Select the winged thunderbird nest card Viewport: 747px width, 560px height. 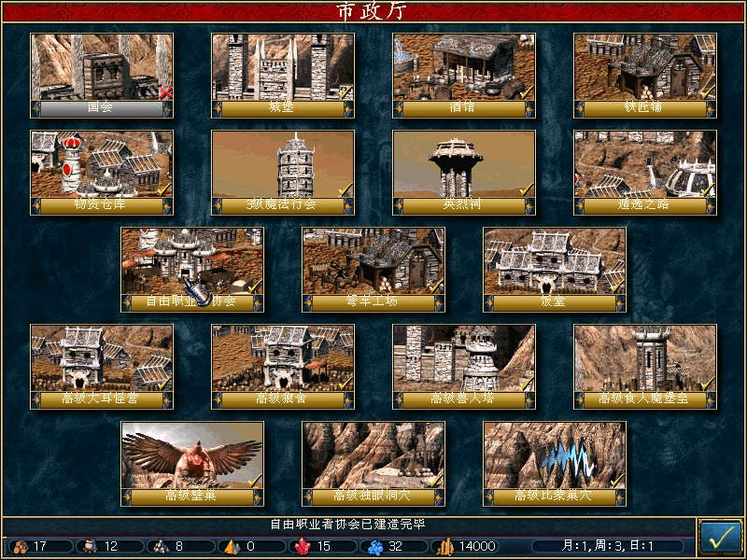click(x=192, y=464)
